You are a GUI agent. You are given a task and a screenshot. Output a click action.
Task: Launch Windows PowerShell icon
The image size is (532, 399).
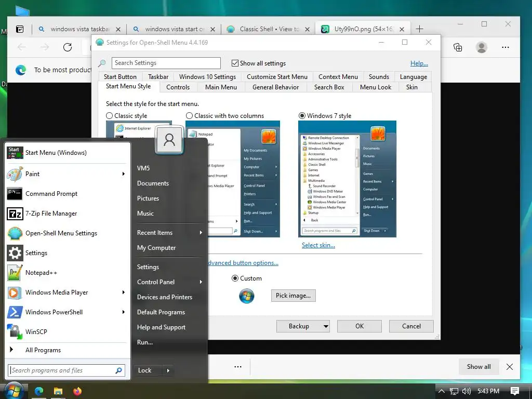coord(15,312)
